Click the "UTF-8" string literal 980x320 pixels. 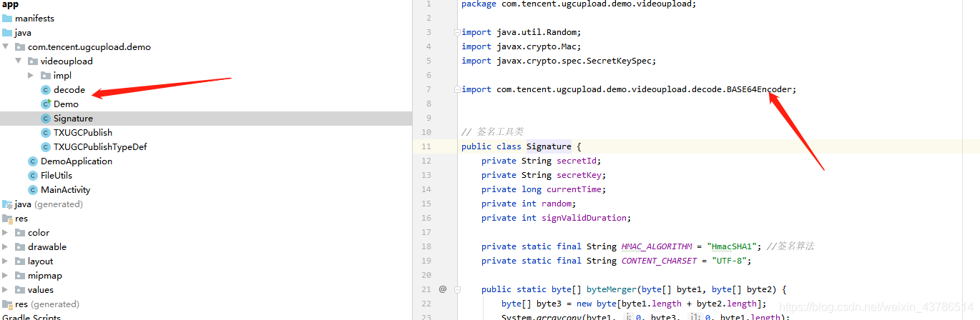tap(730, 261)
